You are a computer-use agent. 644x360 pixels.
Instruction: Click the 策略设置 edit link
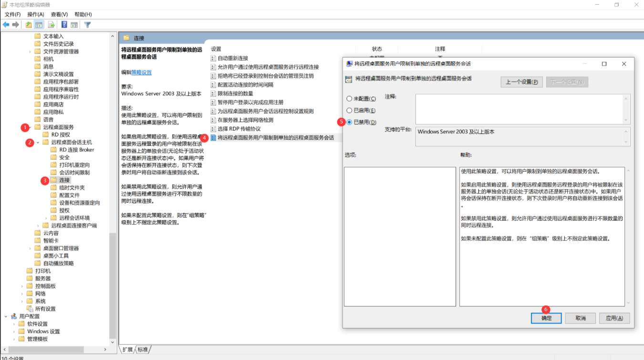[141, 72]
